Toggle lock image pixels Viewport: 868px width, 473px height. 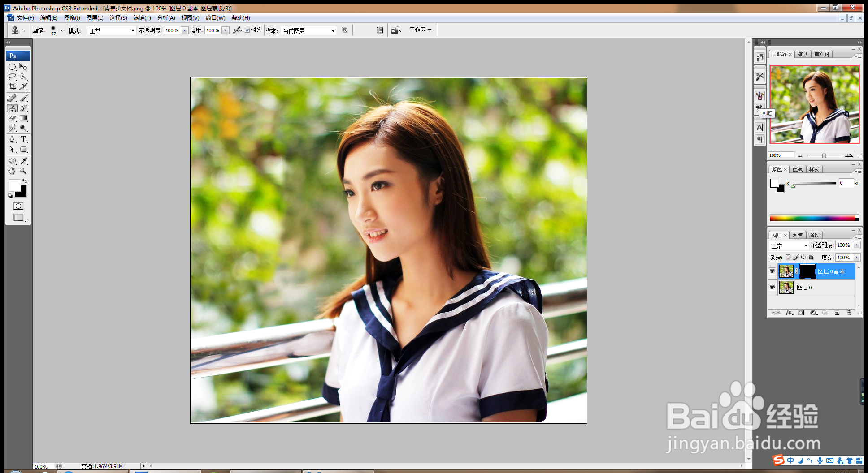796,257
